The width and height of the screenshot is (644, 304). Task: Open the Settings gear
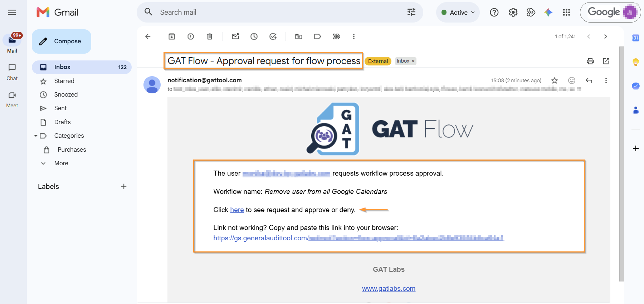coord(513,13)
